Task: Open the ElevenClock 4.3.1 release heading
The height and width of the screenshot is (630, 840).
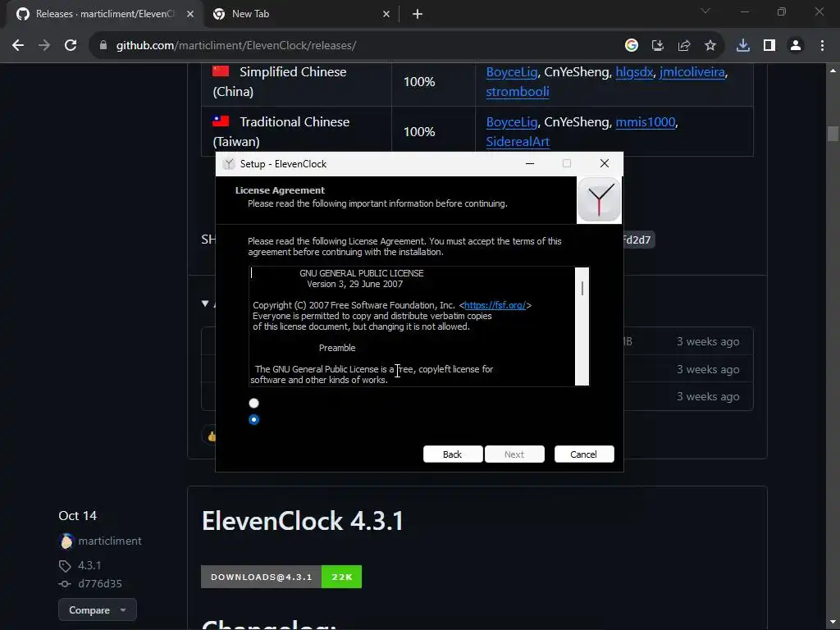Action: [303, 521]
